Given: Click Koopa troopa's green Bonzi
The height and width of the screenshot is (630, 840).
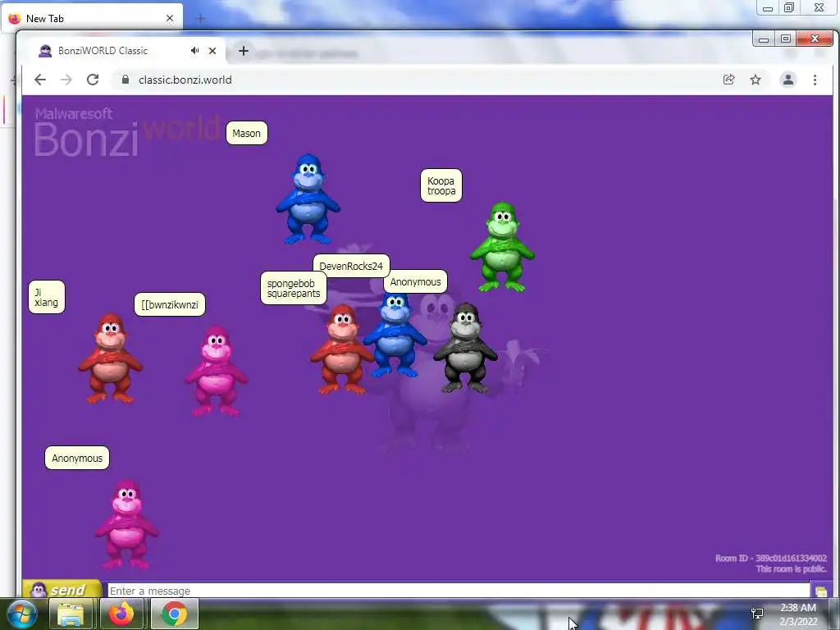Looking at the screenshot, I should click(502, 247).
